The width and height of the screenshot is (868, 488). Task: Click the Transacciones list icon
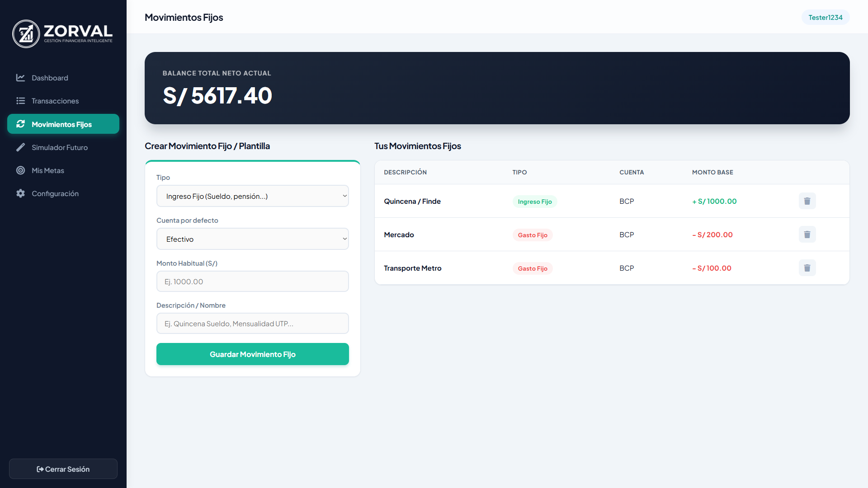click(20, 101)
